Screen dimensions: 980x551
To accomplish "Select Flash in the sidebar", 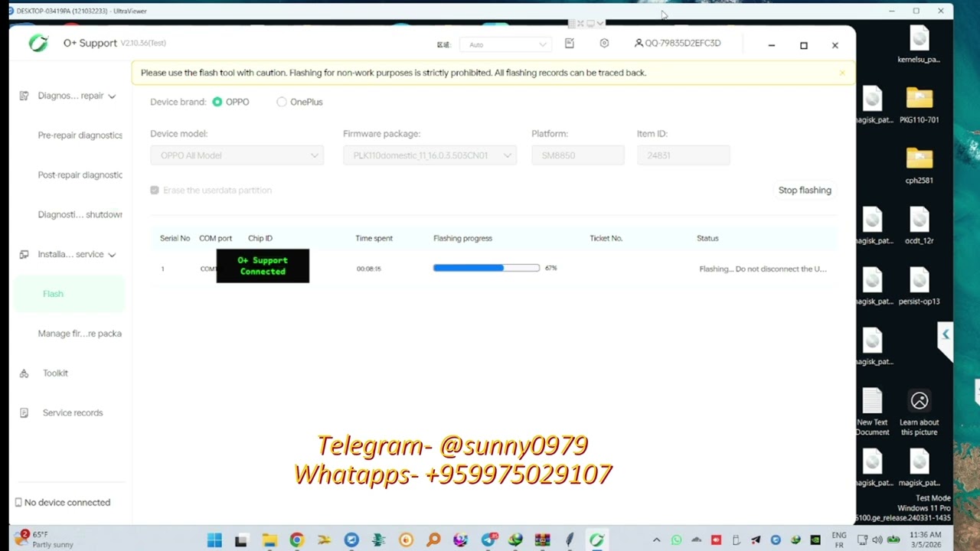I will (68, 294).
